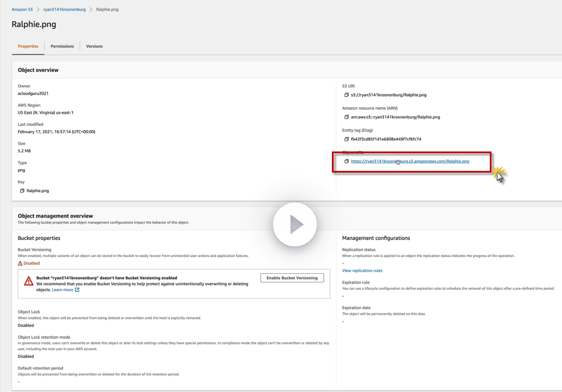Open the Permissions tab
The width and height of the screenshot is (562, 392).
(62, 46)
